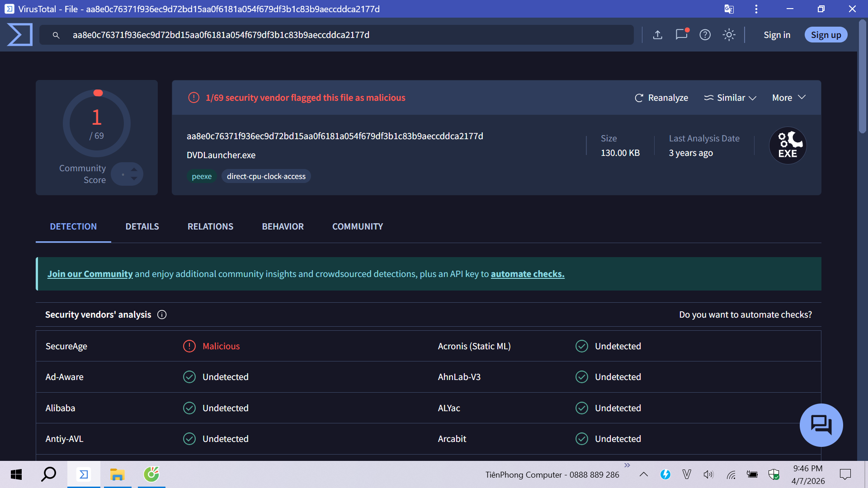Click the EXE file type icon
The height and width of the screenshot is (488, 868).
[x=788, y=145]
